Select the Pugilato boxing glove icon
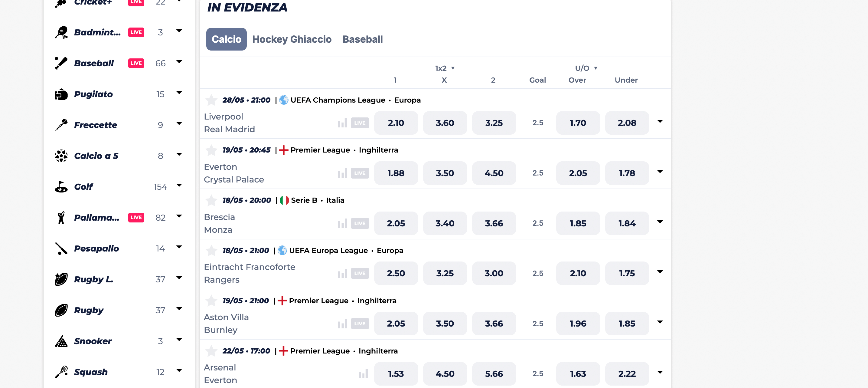The image size is (868, 388). click(x=61, y=94)
